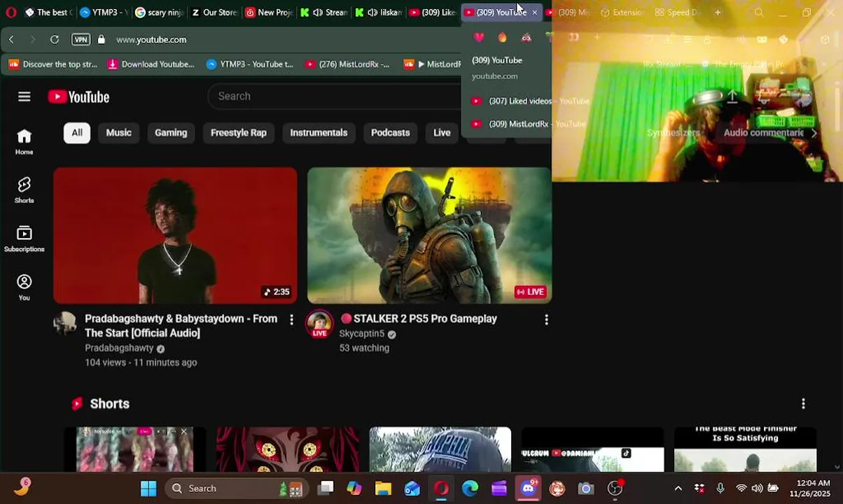Click the YouTube search field
The image size is (843, 504).
pyautogui.click(x=336, y=96)
